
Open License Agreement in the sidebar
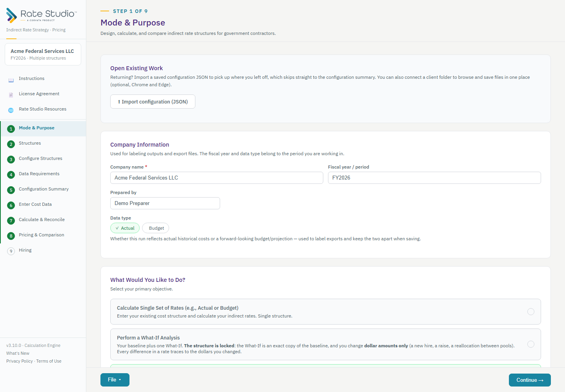tap(43, 94)
